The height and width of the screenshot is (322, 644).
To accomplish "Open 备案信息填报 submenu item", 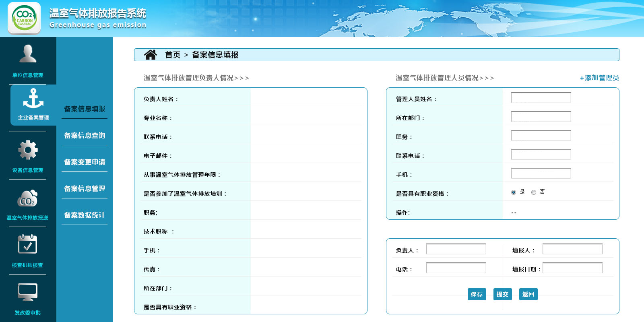I will [x=85, y=109].
